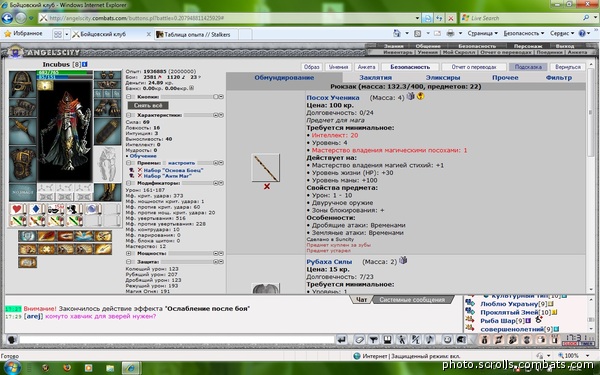Click the helmet equipment slot icon
Viewport: 600px width, 375px height.
pyautogui.click(x=22, y=84)
